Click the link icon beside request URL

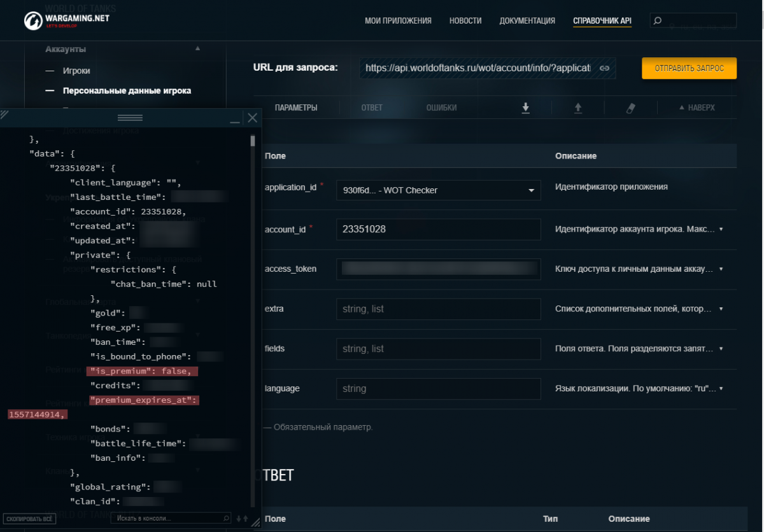(604, 68)
